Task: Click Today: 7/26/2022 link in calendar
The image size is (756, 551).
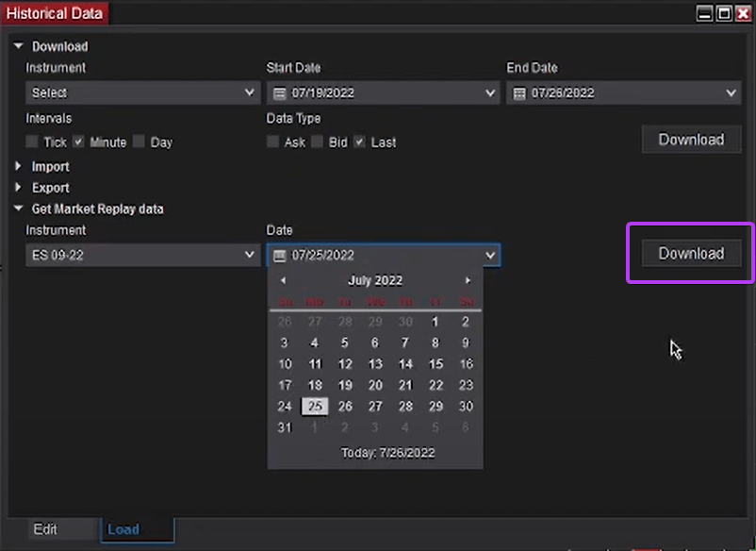Action: (x=387, y=453)
